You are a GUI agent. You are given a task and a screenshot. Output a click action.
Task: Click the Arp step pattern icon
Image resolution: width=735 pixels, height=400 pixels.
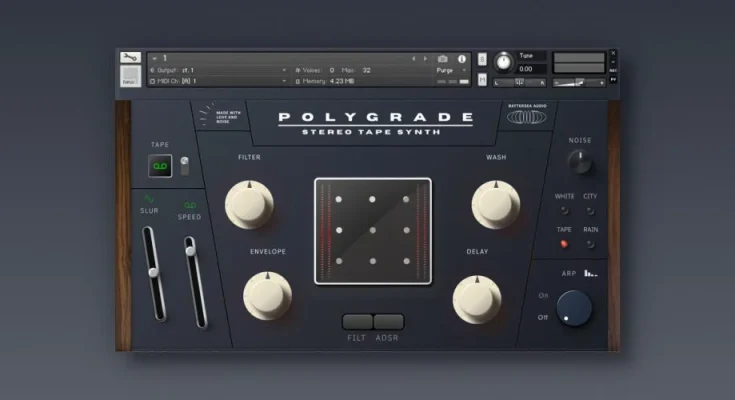pyautogui.click(x=590, y=272)
